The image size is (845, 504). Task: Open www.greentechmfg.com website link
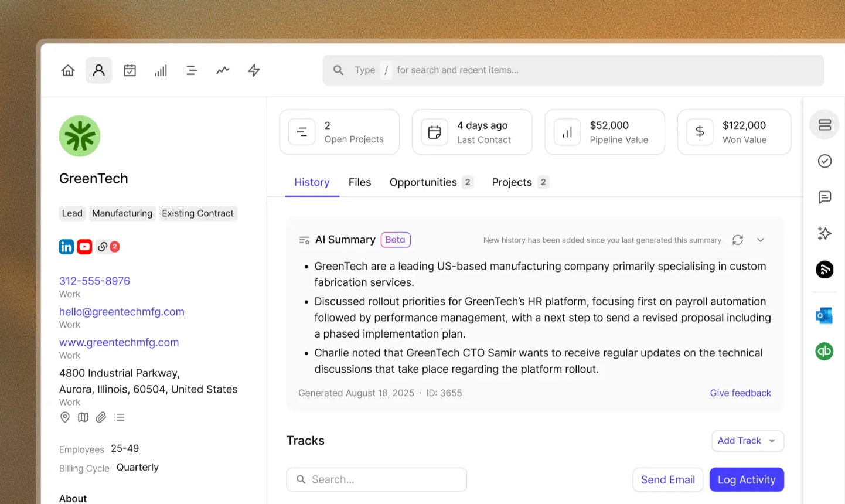coord(119,342)
